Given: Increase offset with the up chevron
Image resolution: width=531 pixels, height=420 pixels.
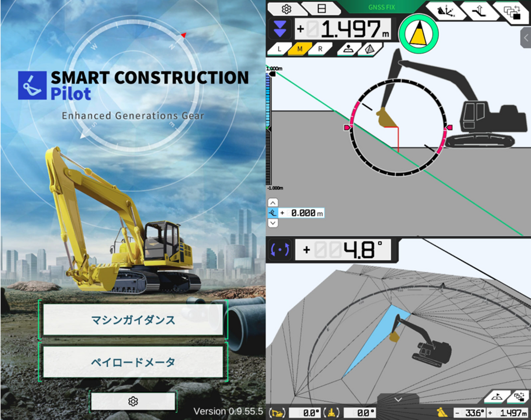Looking at the screenshot, I should pyautogui.click(x=273, y=203).
